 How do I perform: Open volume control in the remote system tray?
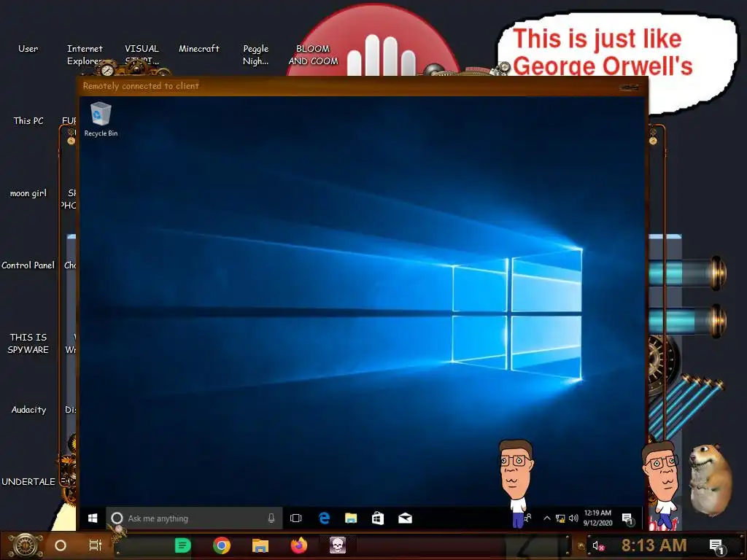(573, 518)
